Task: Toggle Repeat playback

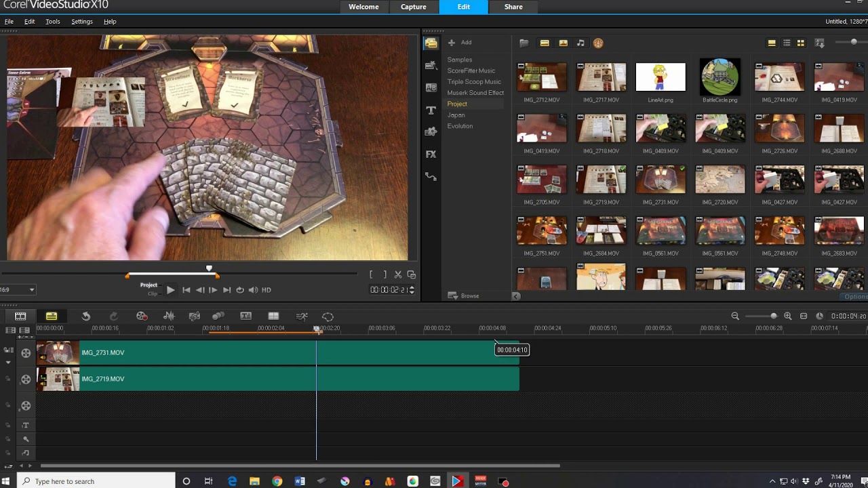Action: [240, 290]
